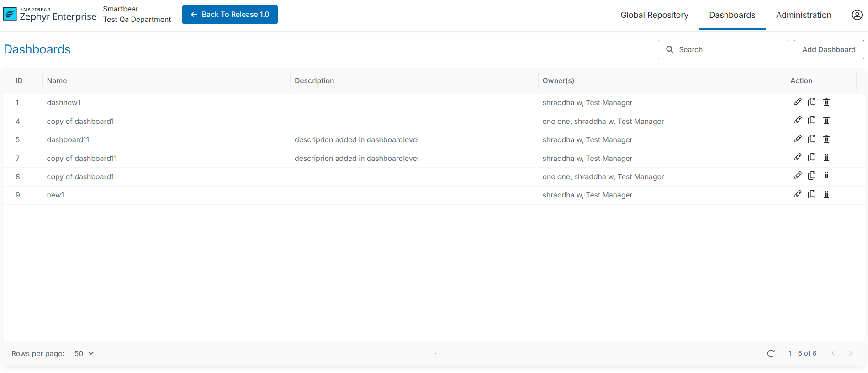The height and width of the screenshot is (373, 868).
Task: Go to previous page of results
Action: 833,353
